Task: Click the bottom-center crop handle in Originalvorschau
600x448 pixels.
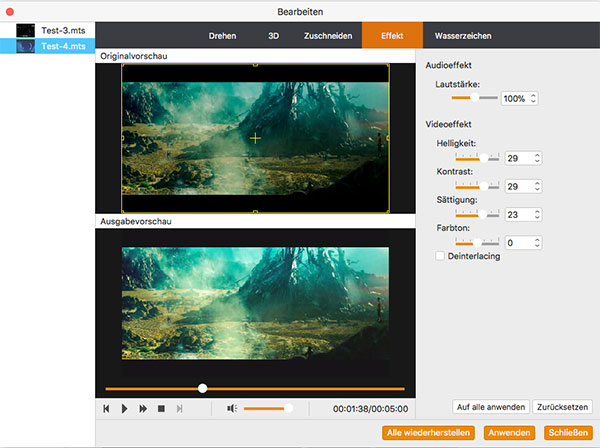Action: point(255,212)
